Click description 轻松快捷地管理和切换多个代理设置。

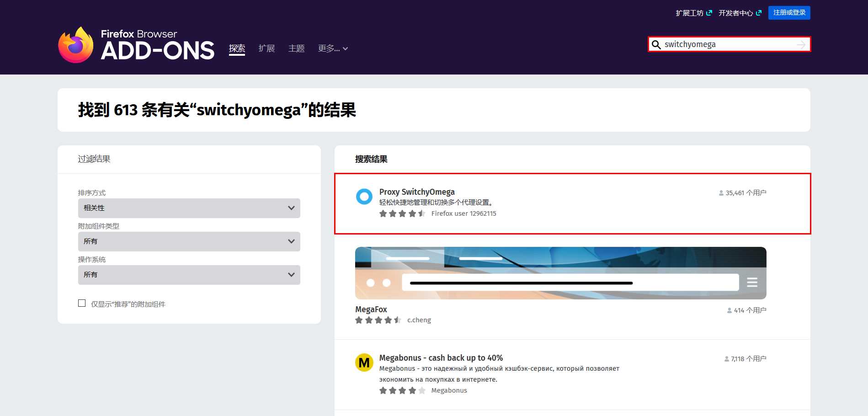coord(437,203)
